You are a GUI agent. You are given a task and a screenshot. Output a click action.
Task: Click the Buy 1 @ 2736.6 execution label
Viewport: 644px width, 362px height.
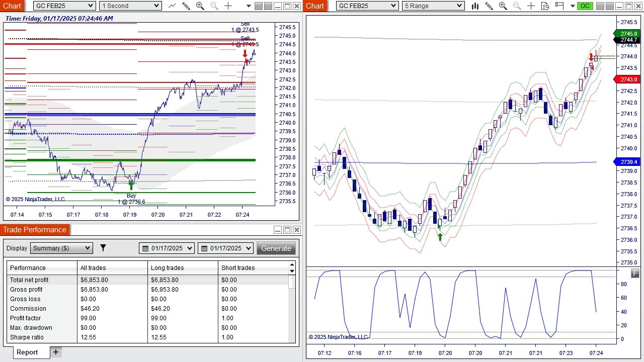coord(131,199)
